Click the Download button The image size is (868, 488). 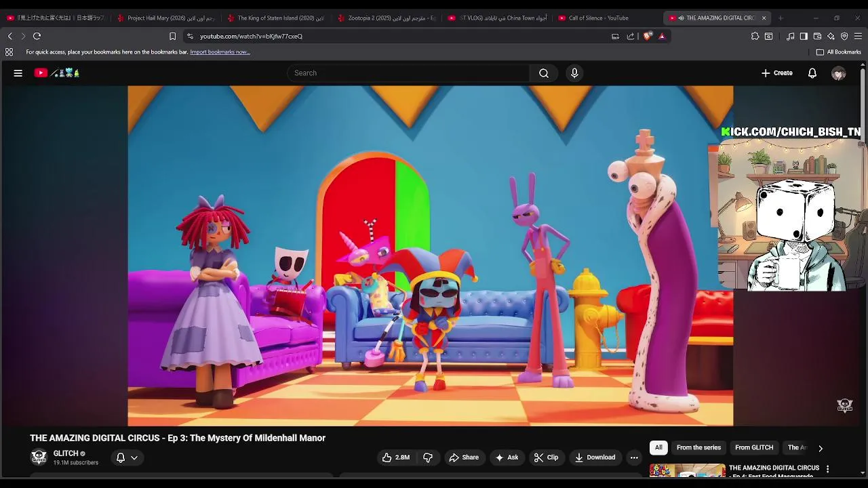[x=595, y=457]
